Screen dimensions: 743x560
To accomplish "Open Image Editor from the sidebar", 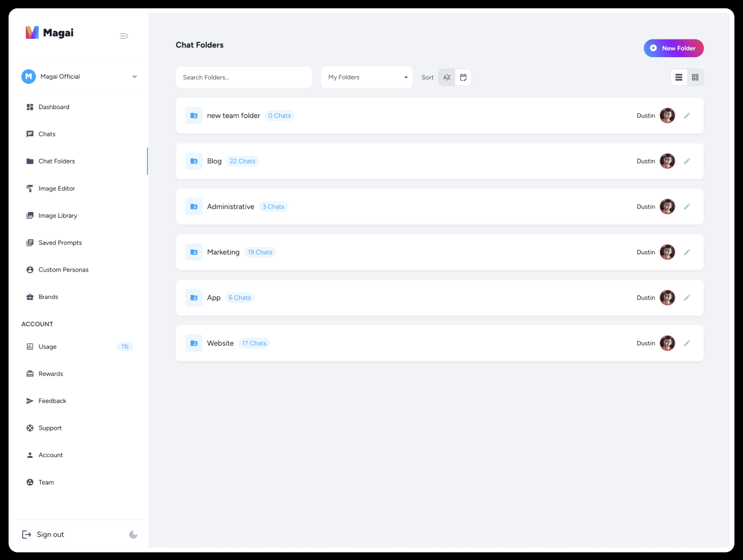I will [x=57, y=189].
